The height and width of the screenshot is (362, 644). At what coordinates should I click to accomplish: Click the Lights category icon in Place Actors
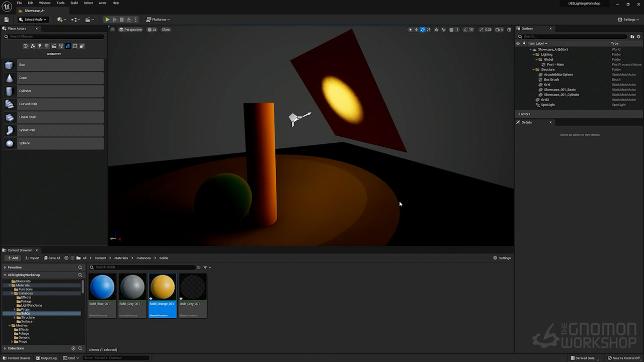pos(40,46)
